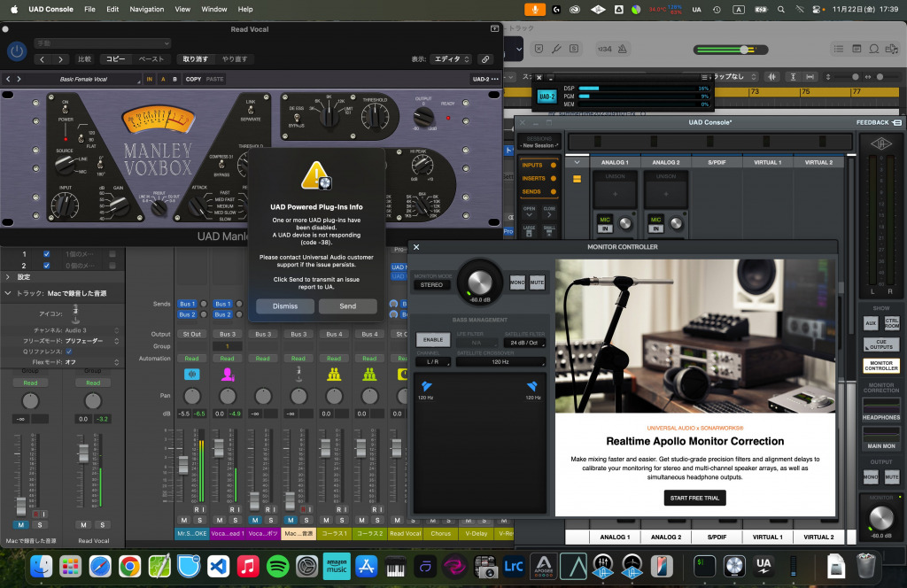Screen dimensions: 907x588
Task: Select INSERTS view in UAD Console
Action: (x=533, y=178)
